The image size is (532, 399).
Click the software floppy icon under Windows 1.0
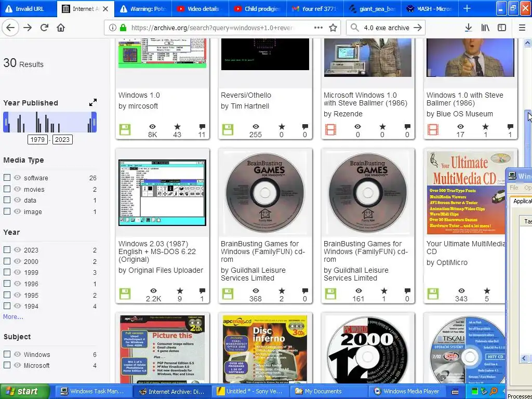125,129
